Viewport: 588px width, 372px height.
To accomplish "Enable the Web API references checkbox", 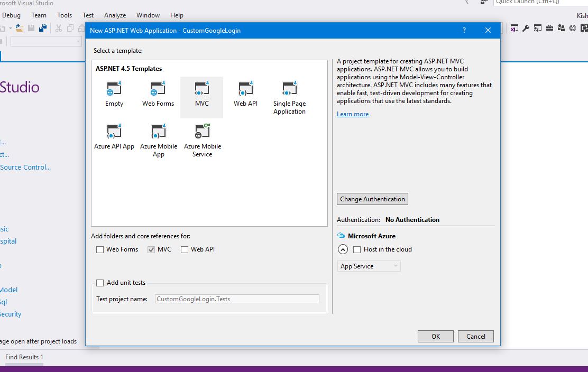I will click(x=185, y=249).
